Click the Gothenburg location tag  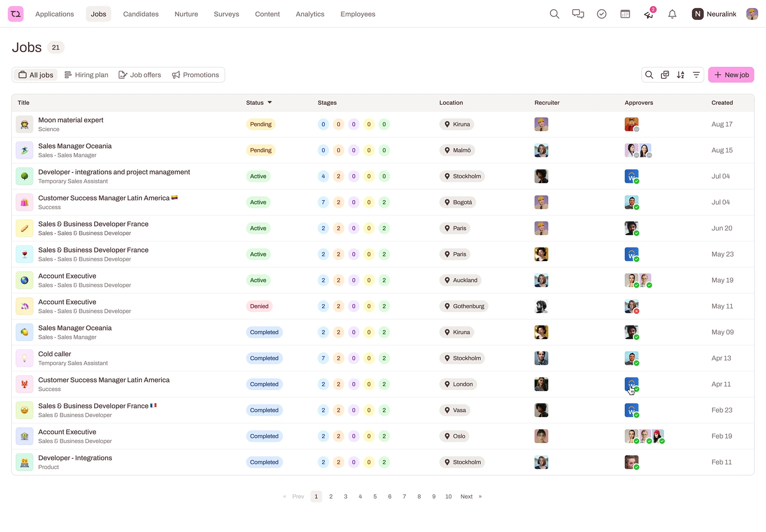click(x=464, y=306)
